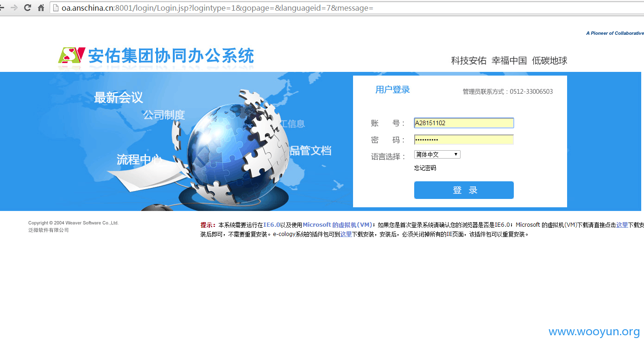Click the password input field
This screenshot has width=644, height=345.
coord(464,140)
